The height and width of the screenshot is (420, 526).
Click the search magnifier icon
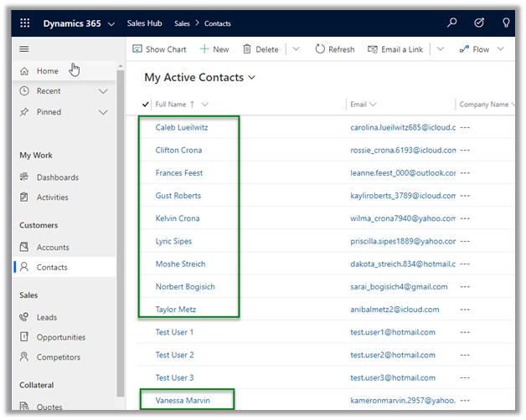point(452,23)
